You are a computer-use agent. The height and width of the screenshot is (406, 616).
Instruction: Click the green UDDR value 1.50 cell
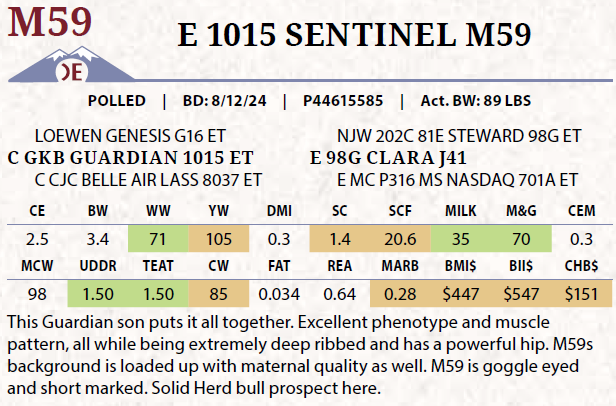click(97, 294)
